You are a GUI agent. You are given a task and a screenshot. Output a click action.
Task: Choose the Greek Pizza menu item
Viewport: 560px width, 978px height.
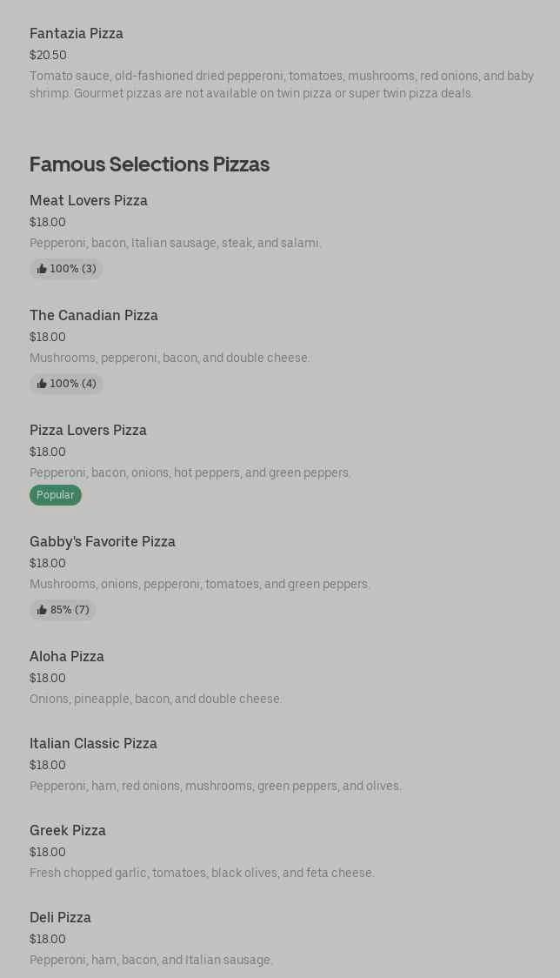point(68,831)
